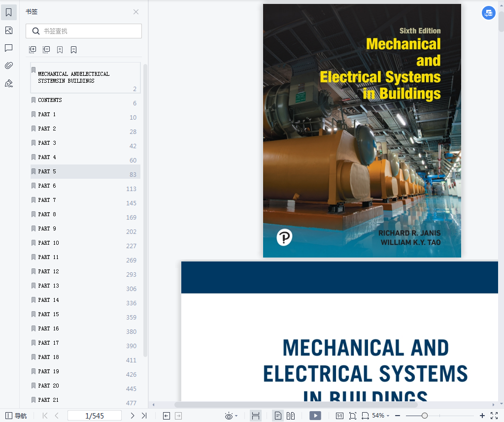504x422 pixels.
Task: Go to bookmark PART 14
Action: pyautogui.click(x=86, y=300)
